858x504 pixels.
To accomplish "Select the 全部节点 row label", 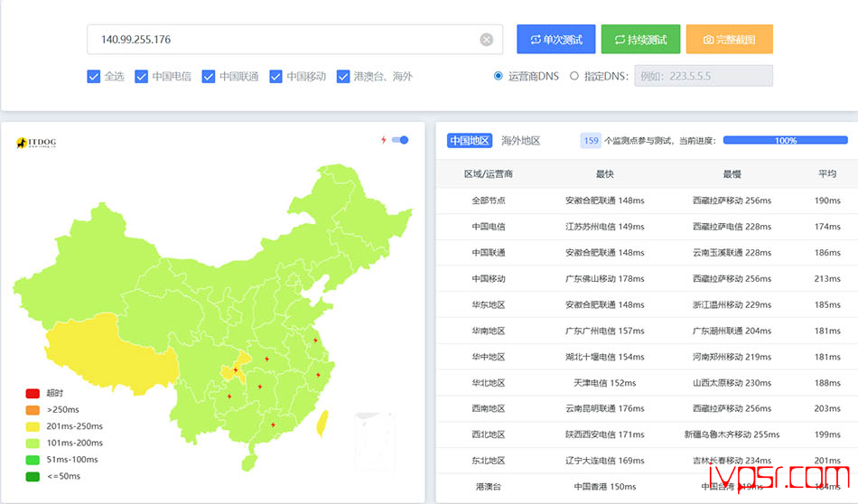I will 488,201.
